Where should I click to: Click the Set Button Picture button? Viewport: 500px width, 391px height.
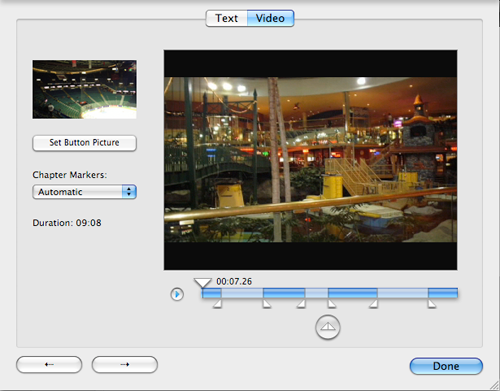click(x=84, y=143)
